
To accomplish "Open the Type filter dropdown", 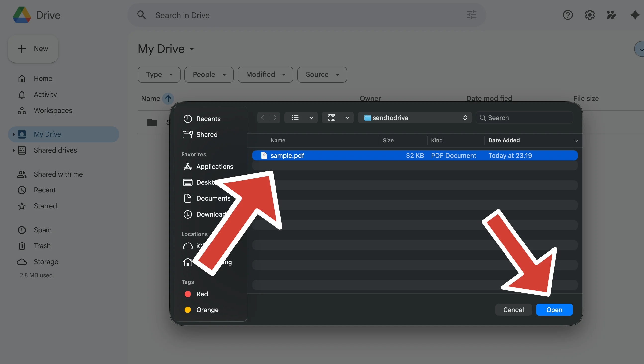I will click(x=159, y=74).
